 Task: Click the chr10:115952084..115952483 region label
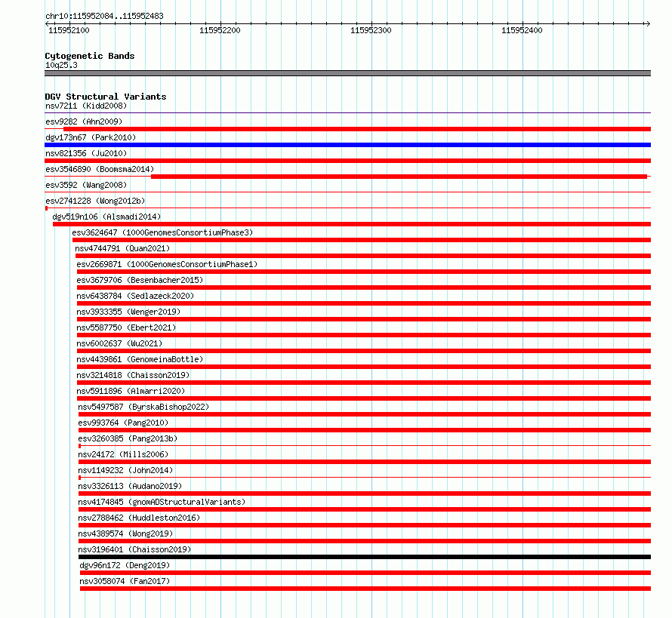(104, 16)
